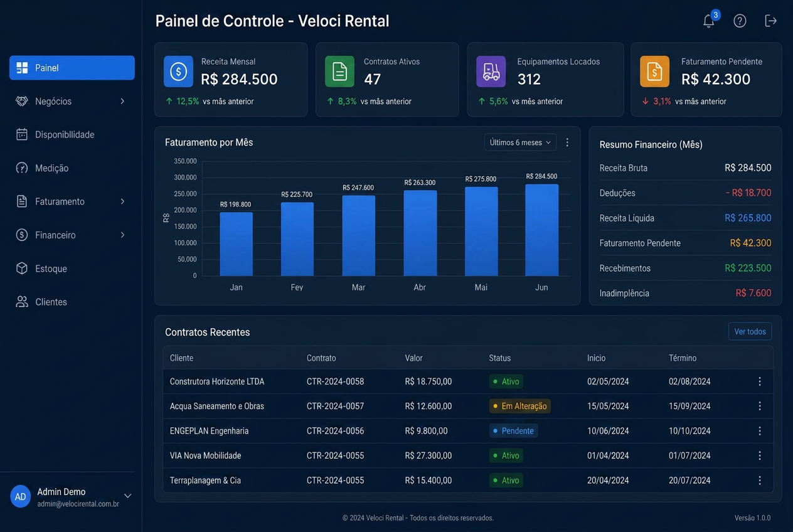The height and width of the screenshot is (532, 793).
Task: Click the Equipamentos Locados forklift icon
Action: (x=491, y=72)
